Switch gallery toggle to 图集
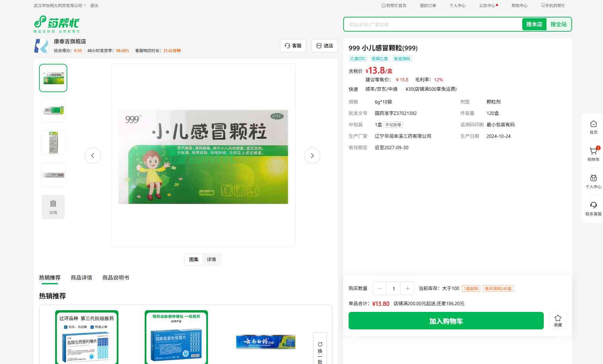 point(194,259)
